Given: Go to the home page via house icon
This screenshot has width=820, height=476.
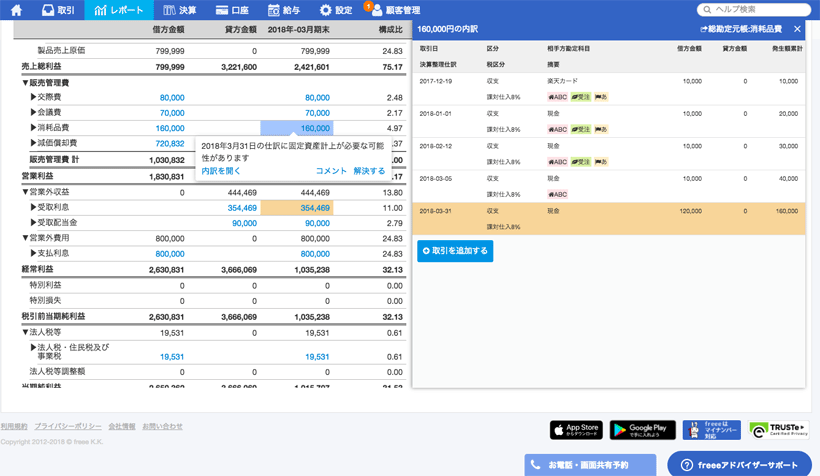Looking at the screenshot, I should (16, 10).
